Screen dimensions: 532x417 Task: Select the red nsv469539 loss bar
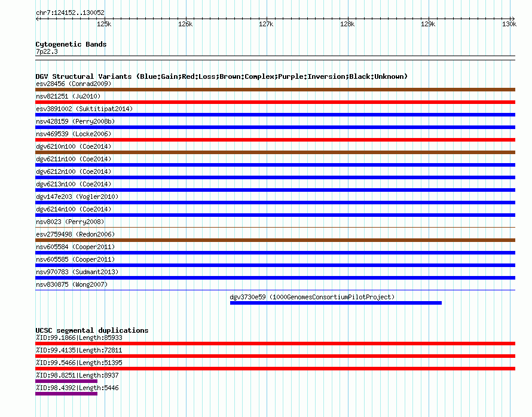tap(275, 140)
